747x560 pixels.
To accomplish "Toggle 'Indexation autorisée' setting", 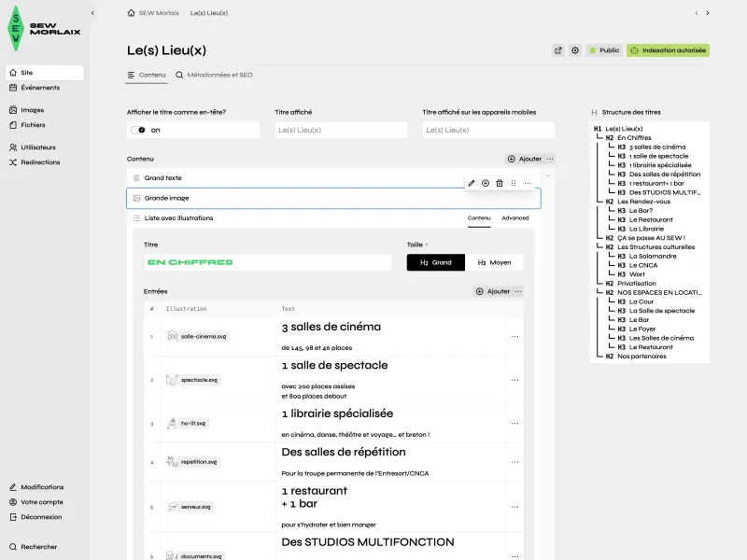I will pyautogui.click(x=670, y=50).
